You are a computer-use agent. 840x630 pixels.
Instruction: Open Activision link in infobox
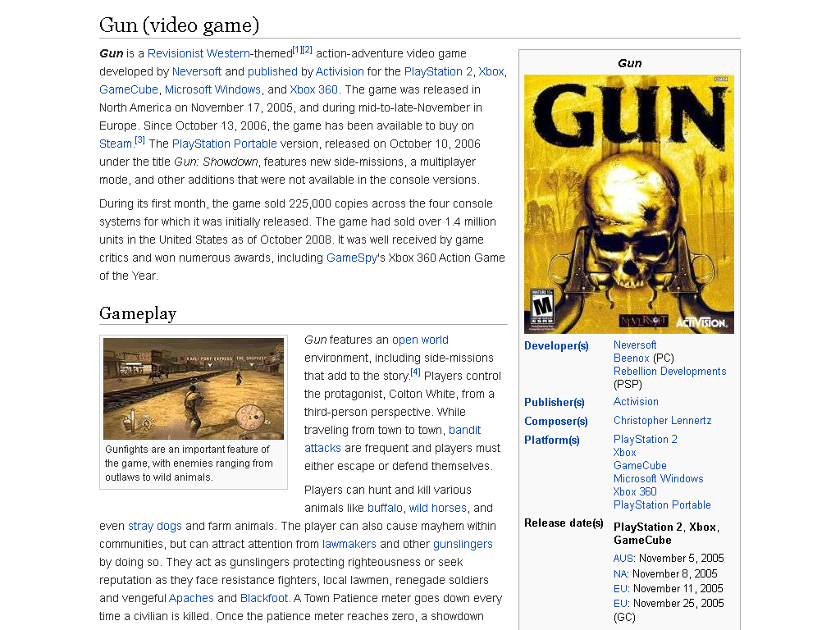636,402
